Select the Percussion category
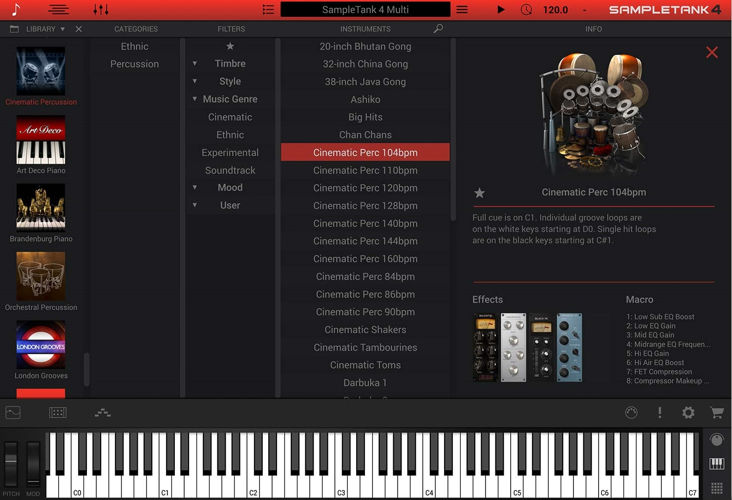The width and height of the screenshot is (732, 500). (135, 64)
